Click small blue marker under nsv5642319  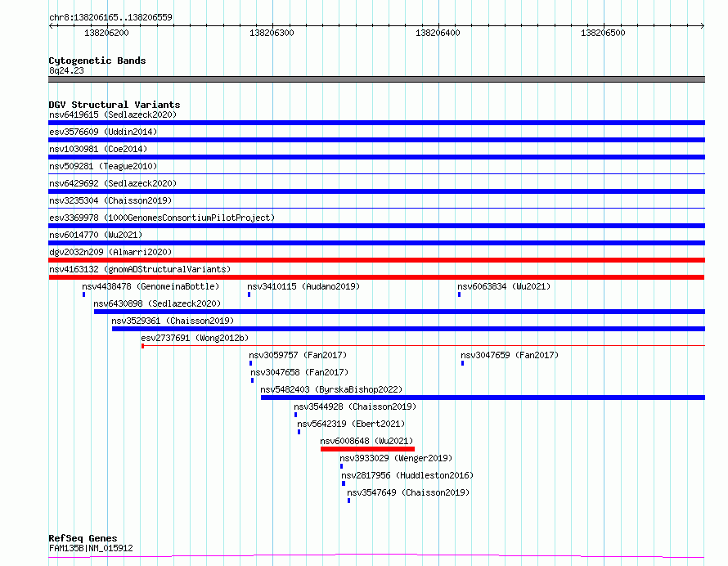[299, 432]
